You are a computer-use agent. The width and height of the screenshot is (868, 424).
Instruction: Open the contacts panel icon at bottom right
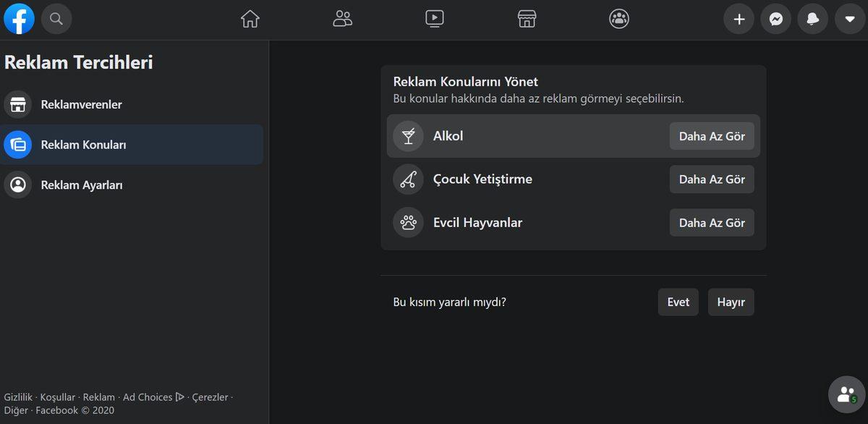[846, 394]
